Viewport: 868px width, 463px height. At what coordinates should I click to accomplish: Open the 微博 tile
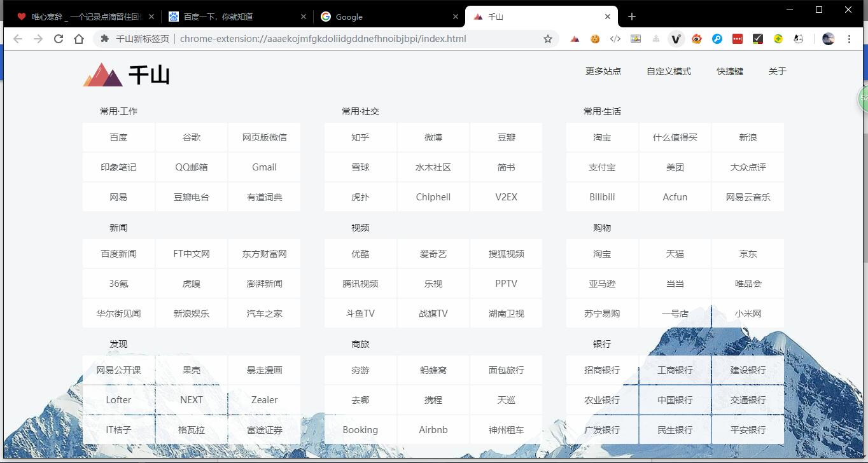coord(433,137)
